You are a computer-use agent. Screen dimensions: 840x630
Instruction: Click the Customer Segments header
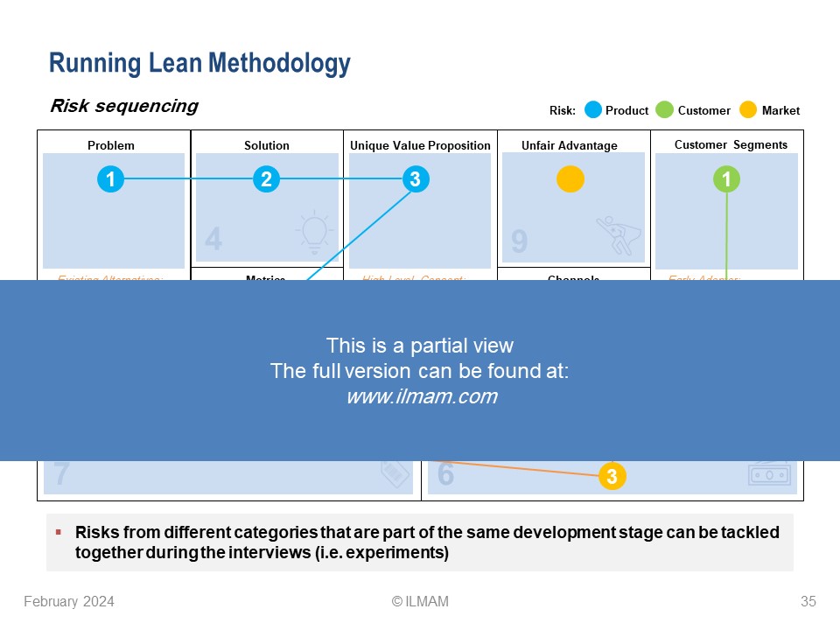731,144
